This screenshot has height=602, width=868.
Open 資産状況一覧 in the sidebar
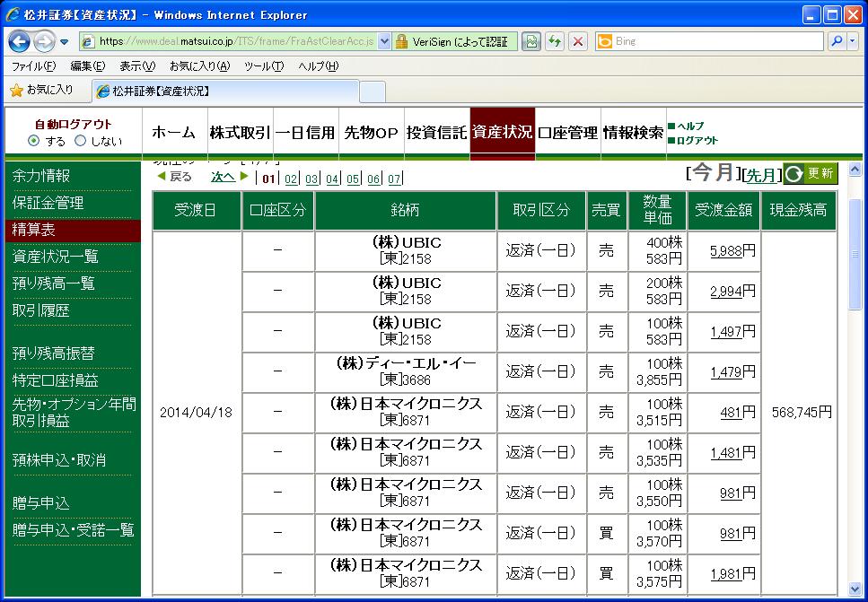tap(55, 257)
